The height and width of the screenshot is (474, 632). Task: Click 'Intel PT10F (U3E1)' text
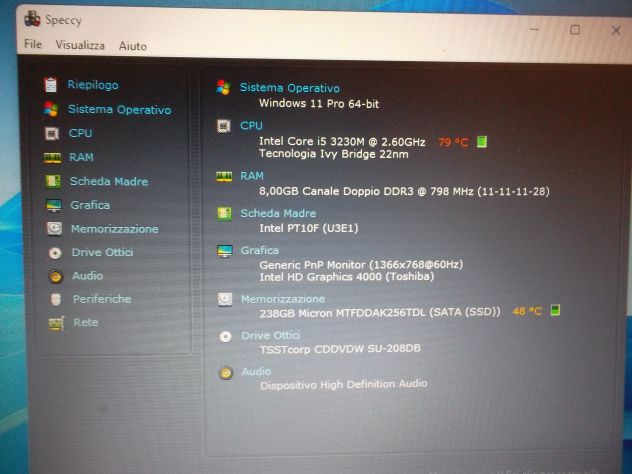coord(309,229)
